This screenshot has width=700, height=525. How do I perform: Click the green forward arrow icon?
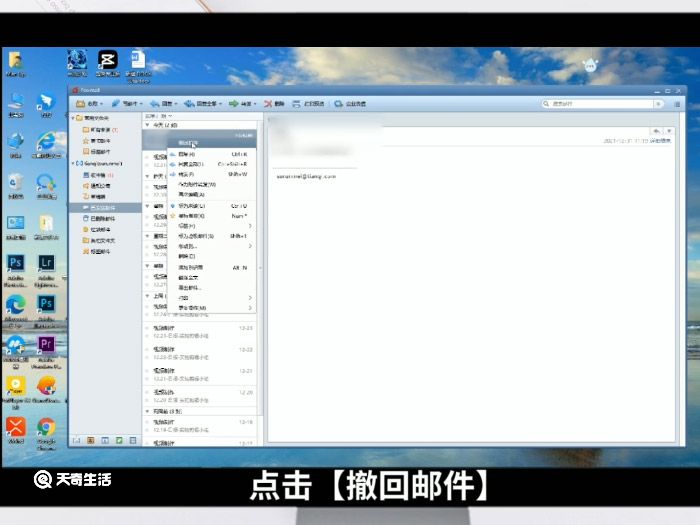(233, 104)
